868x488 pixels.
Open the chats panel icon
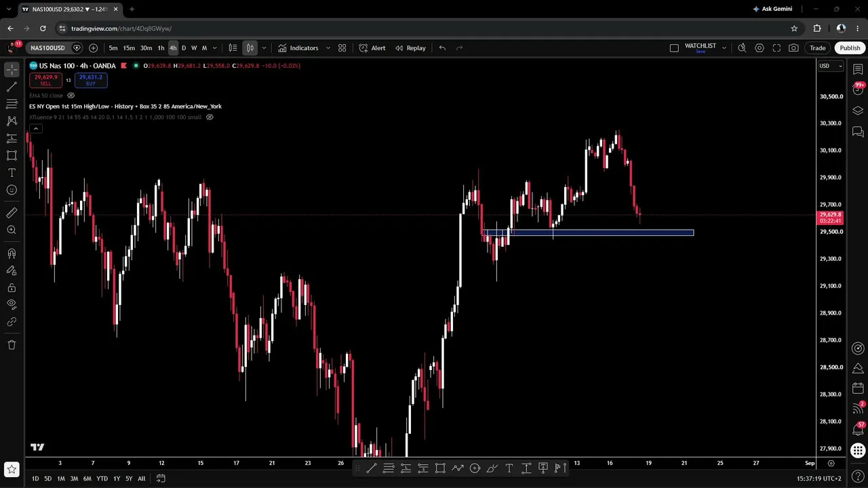click(858, 131)
